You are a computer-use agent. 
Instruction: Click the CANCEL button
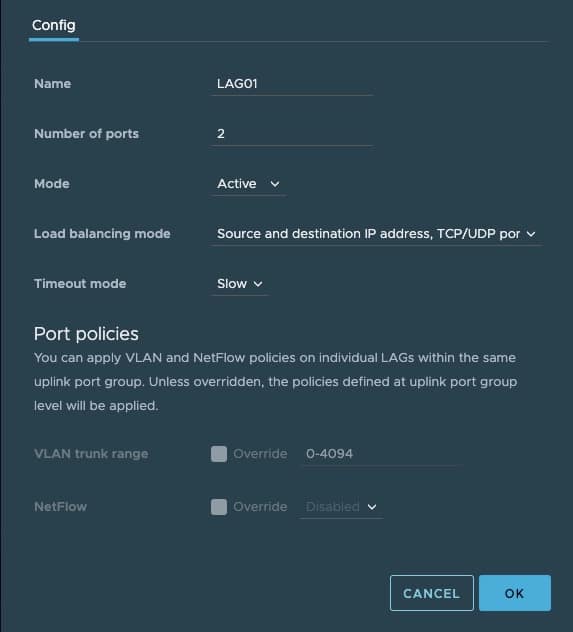[432, 593]
